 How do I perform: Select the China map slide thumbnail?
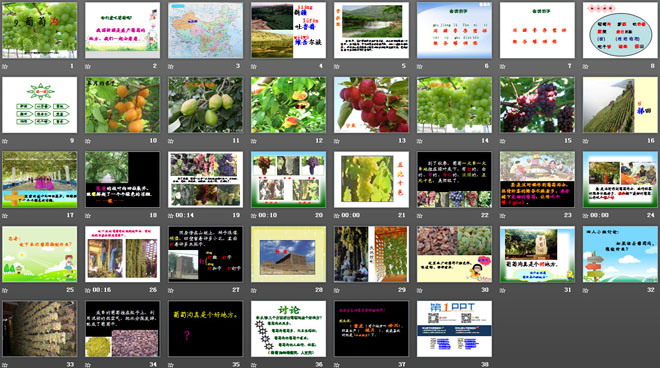click(205, 30)
